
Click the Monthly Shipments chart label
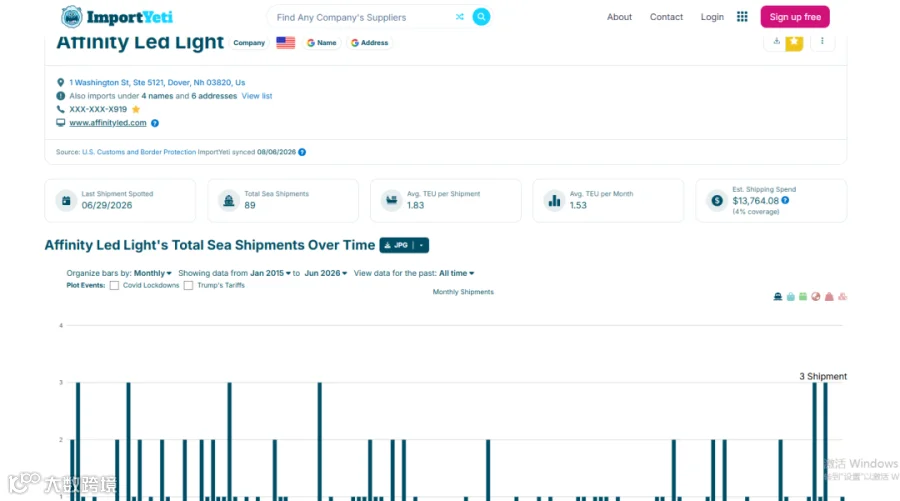pyautogui.click(x=463, y=292)
